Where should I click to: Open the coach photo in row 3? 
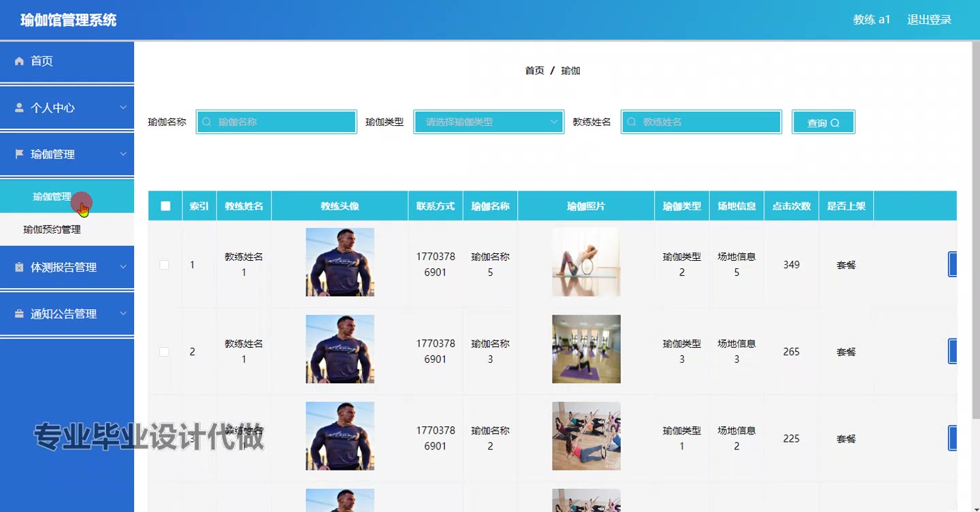coord(340,436)
